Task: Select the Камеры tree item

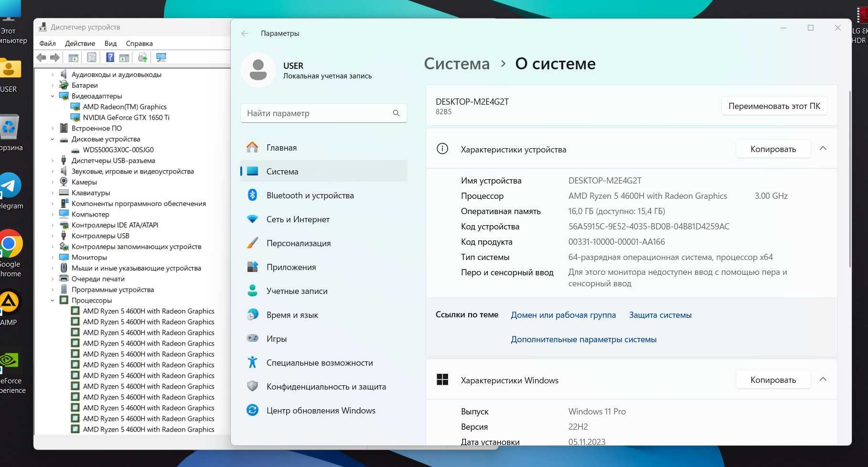Action: (84, 182)
